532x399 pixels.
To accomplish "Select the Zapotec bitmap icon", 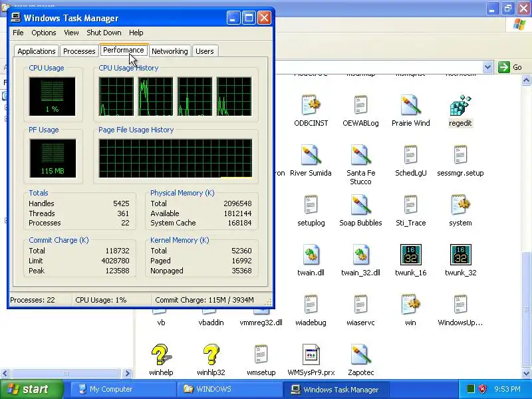I will 360,354.
